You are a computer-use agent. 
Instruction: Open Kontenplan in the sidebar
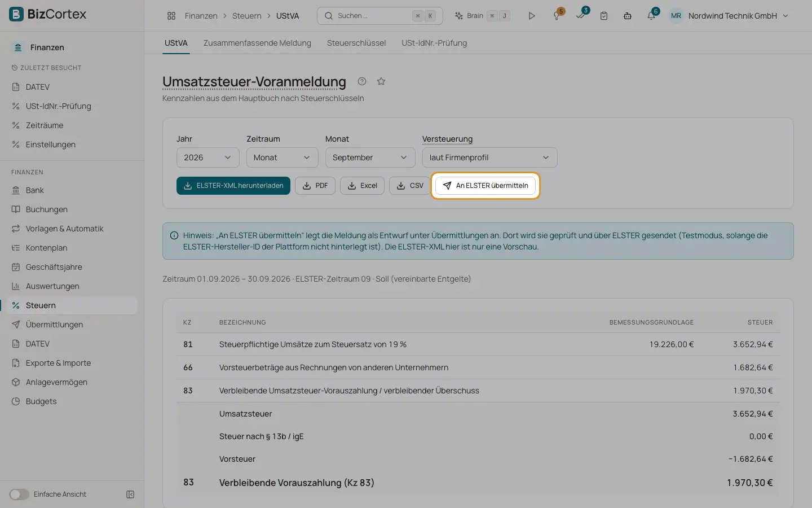pyautogui.click(x=72, y=248)
